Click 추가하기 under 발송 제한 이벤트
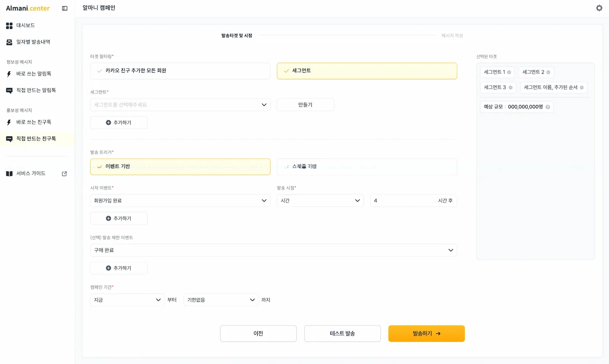Screen dimensions: 609x364 click(119, 268)
